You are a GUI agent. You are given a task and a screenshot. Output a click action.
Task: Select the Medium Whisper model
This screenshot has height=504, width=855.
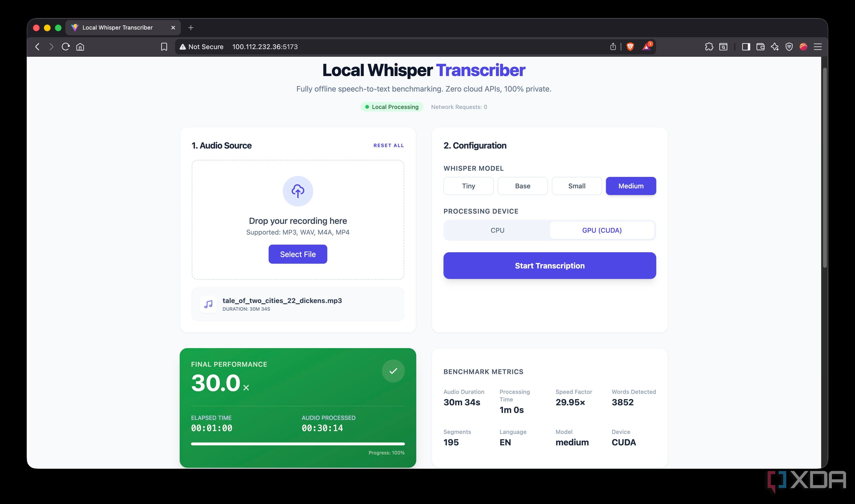(x=631, y=186)
